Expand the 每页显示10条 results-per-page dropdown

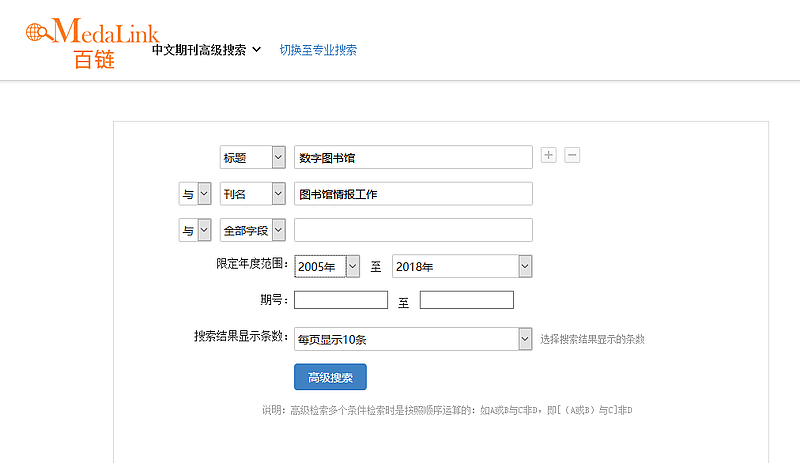pyautogui.click(x=413, y=339)
